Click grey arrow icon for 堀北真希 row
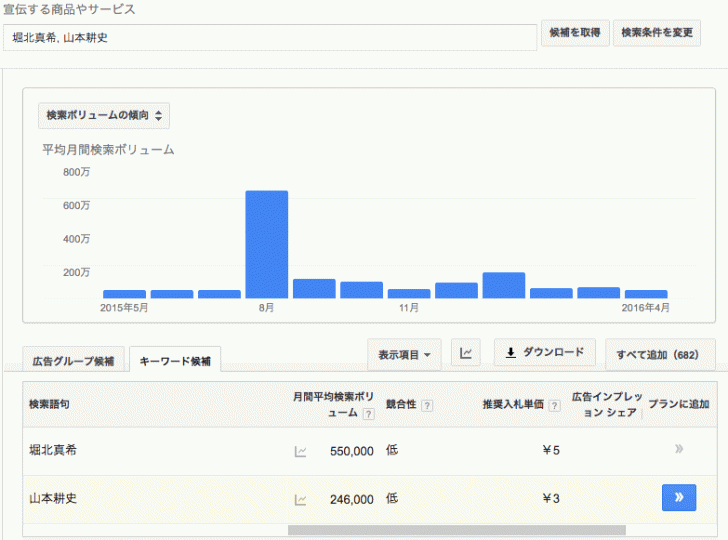 pyautogui.click(x=679, y=449)
